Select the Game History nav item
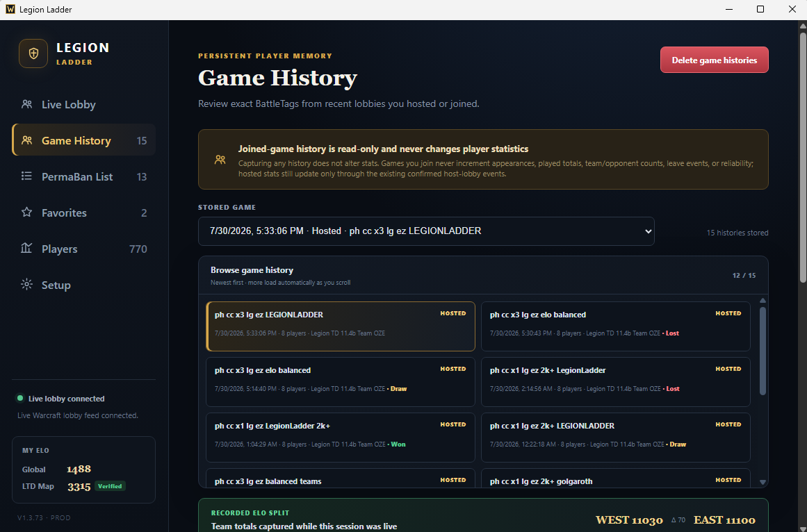Viewport: 807px width, 532px height. click(x=84, y=140)
